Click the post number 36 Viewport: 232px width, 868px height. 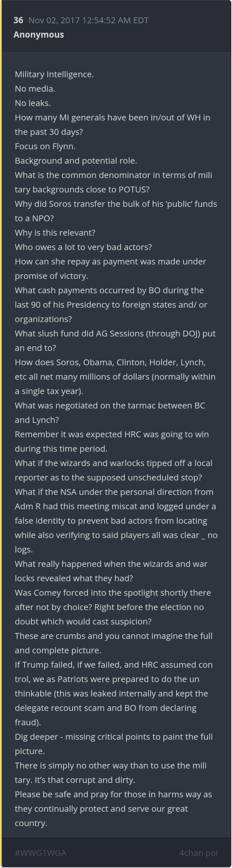click(x=18, y=20)
